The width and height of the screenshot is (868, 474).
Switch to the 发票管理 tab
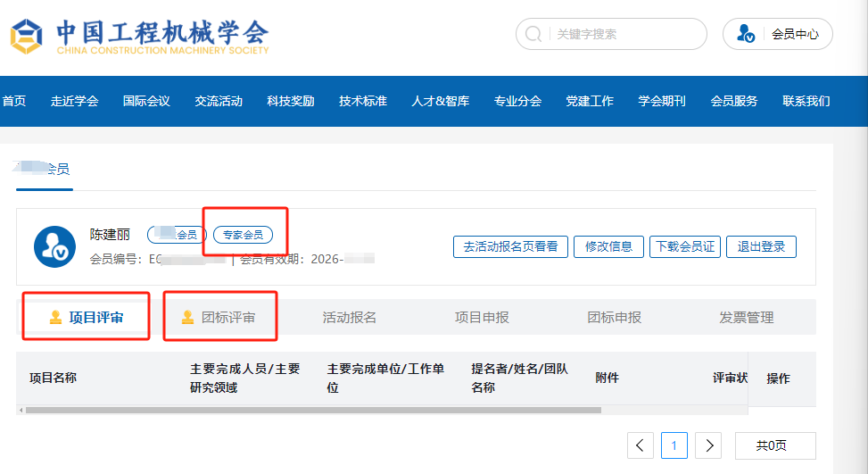click(747, 317)
